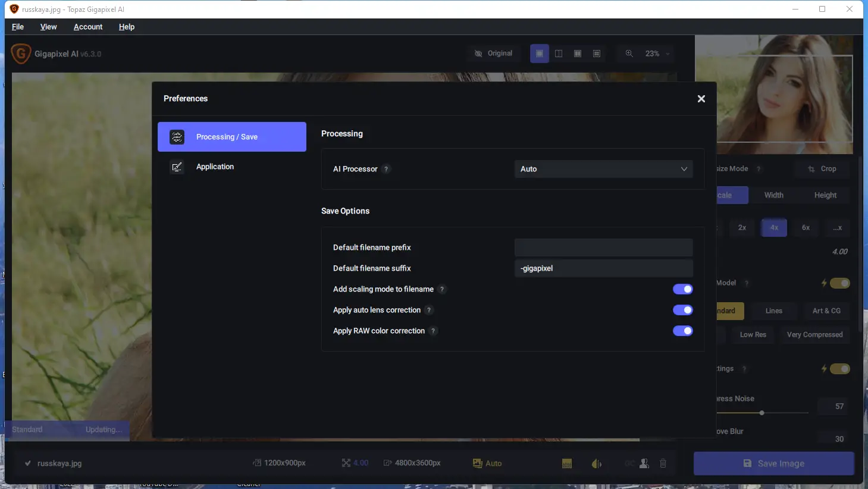
Task: Toggle the Original view button
Action: [x=494, y=54]
